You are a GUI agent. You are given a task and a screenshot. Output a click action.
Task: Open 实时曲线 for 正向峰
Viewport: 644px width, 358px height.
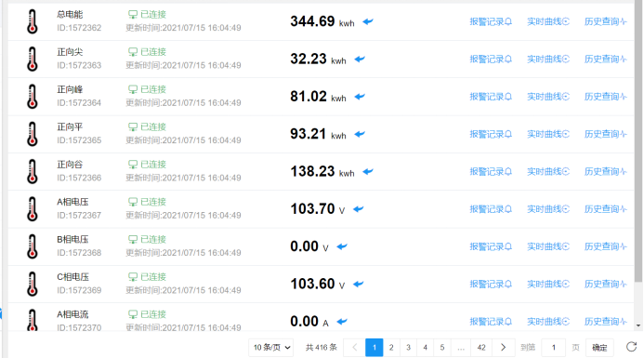(x=548, y=97)
